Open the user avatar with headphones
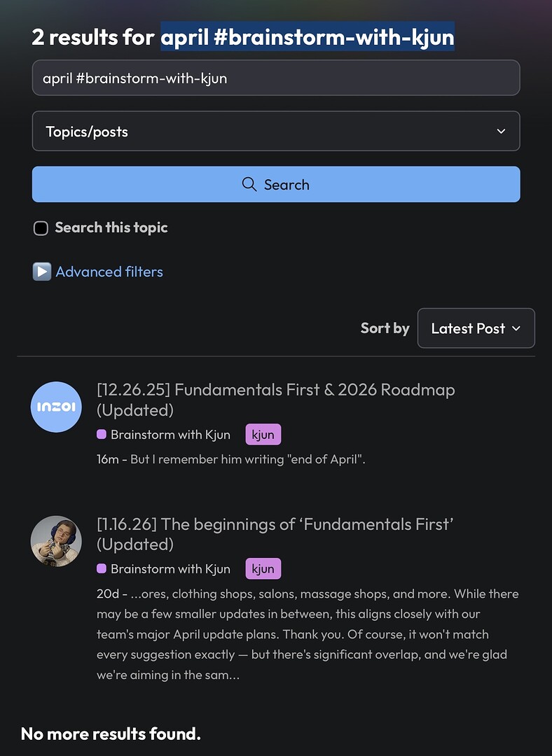The image size is (552, 756). (56, 541)
